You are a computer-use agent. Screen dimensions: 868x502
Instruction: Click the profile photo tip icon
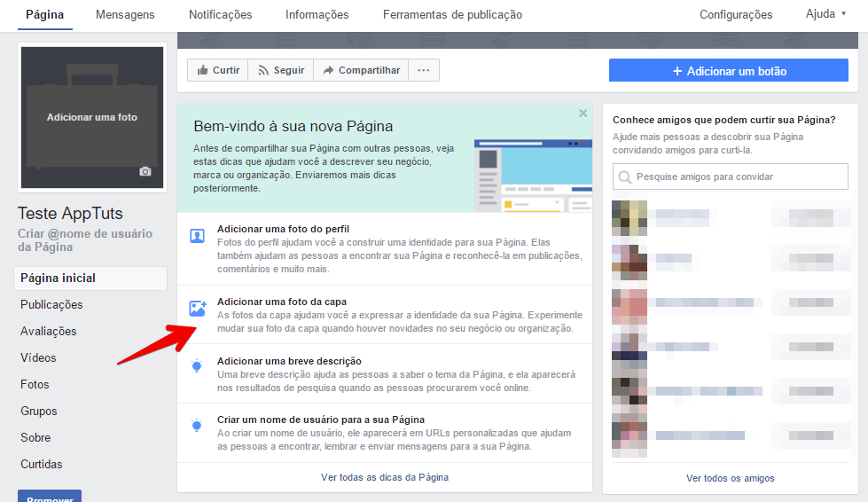pos(197,236)
